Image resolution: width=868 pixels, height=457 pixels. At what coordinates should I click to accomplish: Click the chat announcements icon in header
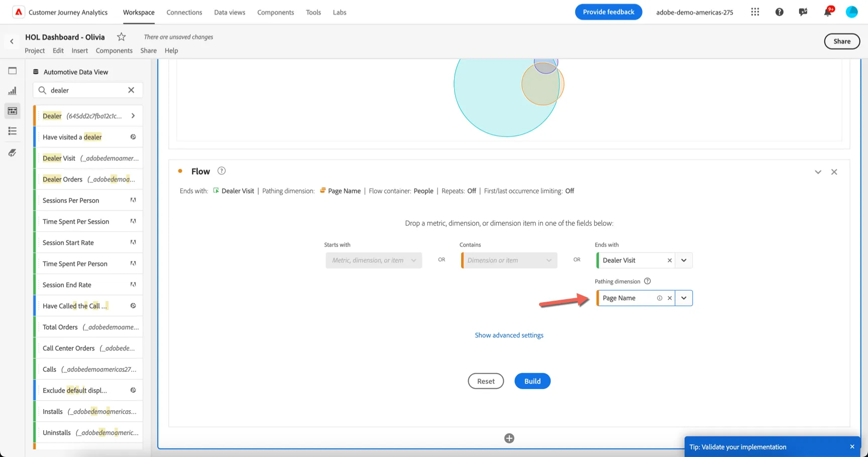(803, 12)
